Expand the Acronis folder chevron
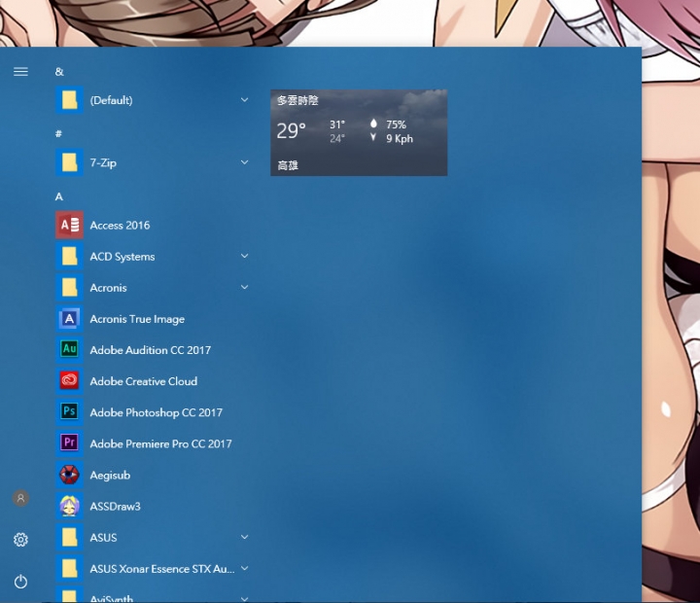 (x=245, y=287)
